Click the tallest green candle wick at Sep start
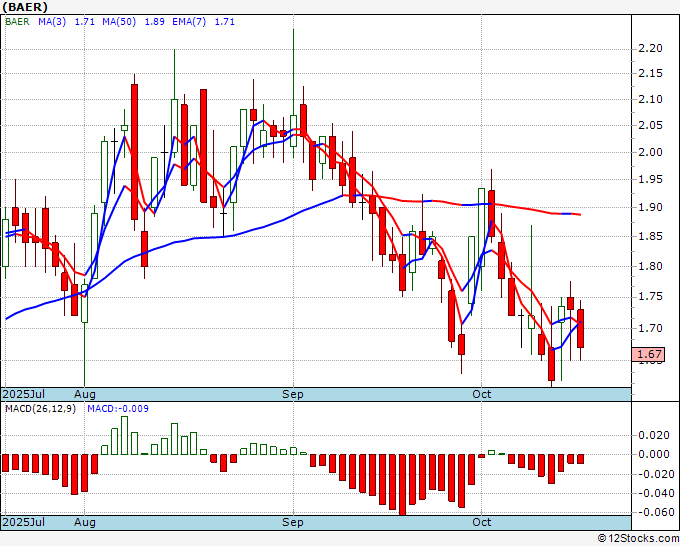Image resolution: width=680 pixels, height=546 pixels. [x=294, y=72]
